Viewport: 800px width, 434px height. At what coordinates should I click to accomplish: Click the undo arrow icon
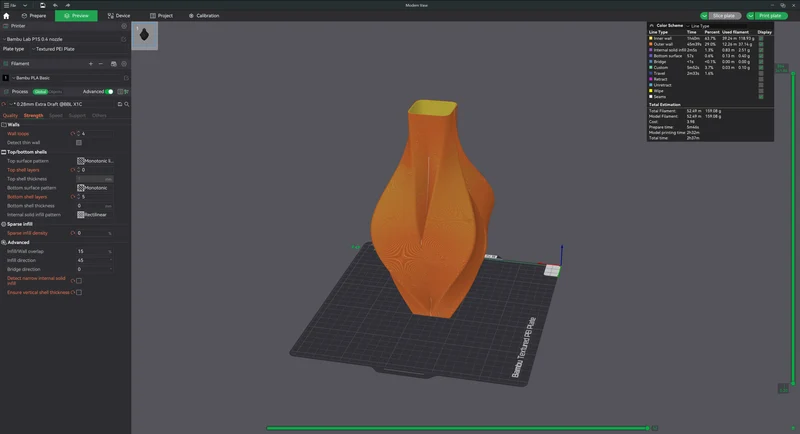[x=55, y=5]
